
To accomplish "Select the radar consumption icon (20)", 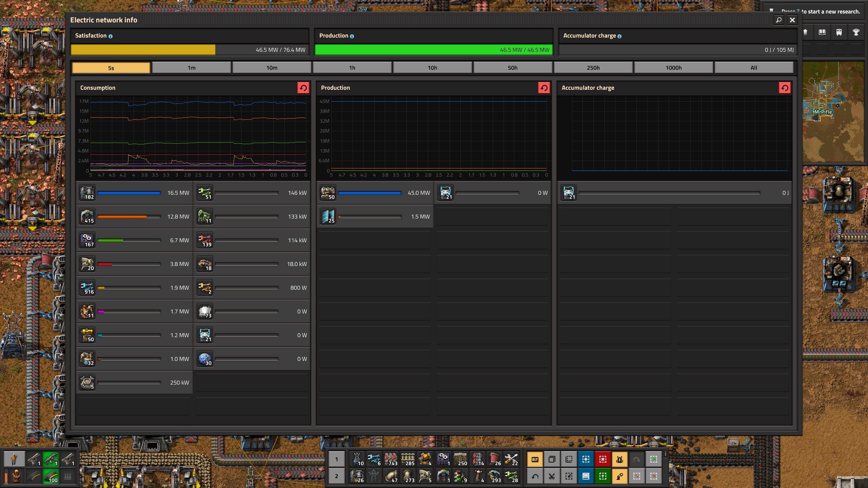I will click(x=87, y=264).
